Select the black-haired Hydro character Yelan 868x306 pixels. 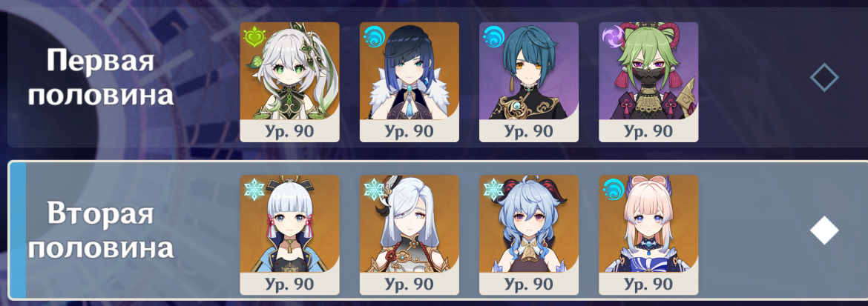pyautogui.click(x=409, y=82)
